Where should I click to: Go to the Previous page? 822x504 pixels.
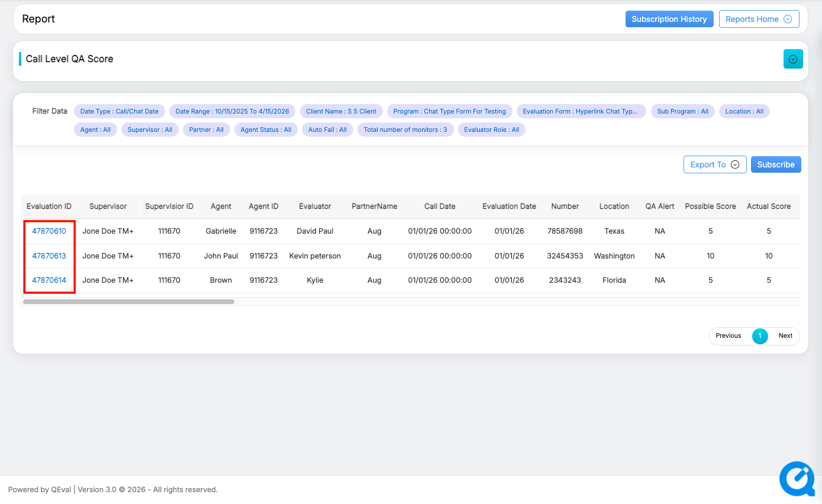(728, 336)
